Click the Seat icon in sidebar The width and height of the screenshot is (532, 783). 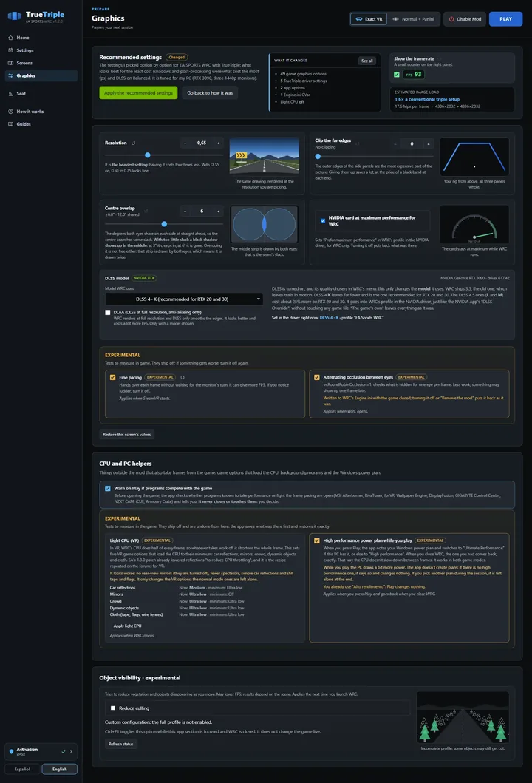click(10, 93)
